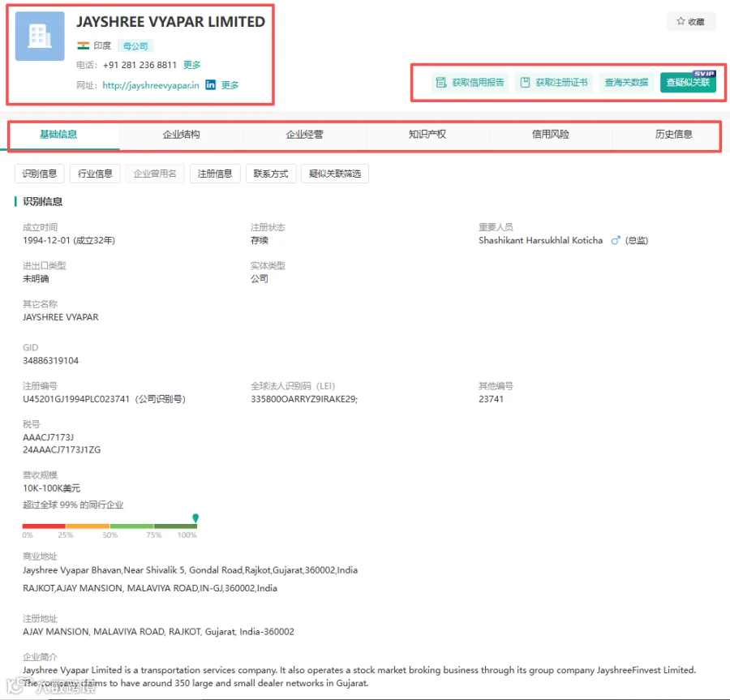
Task: Click the phone number +91 281 236 8811
Action: [140, 65]
